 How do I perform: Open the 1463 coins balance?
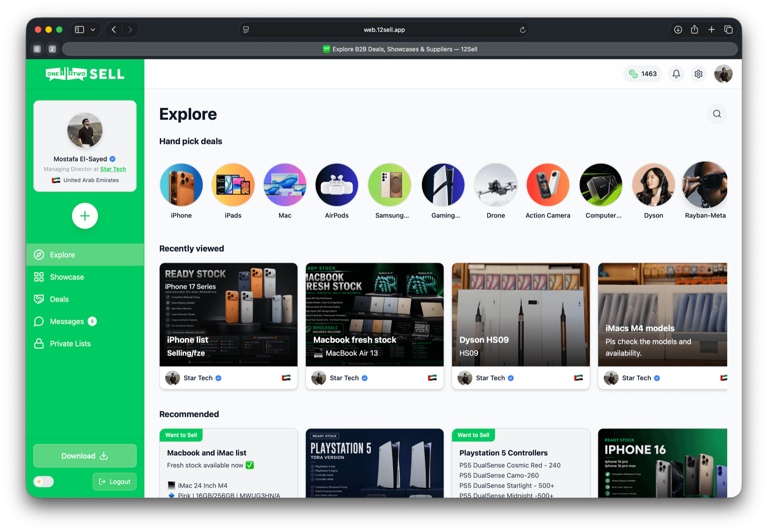[643, 74]
